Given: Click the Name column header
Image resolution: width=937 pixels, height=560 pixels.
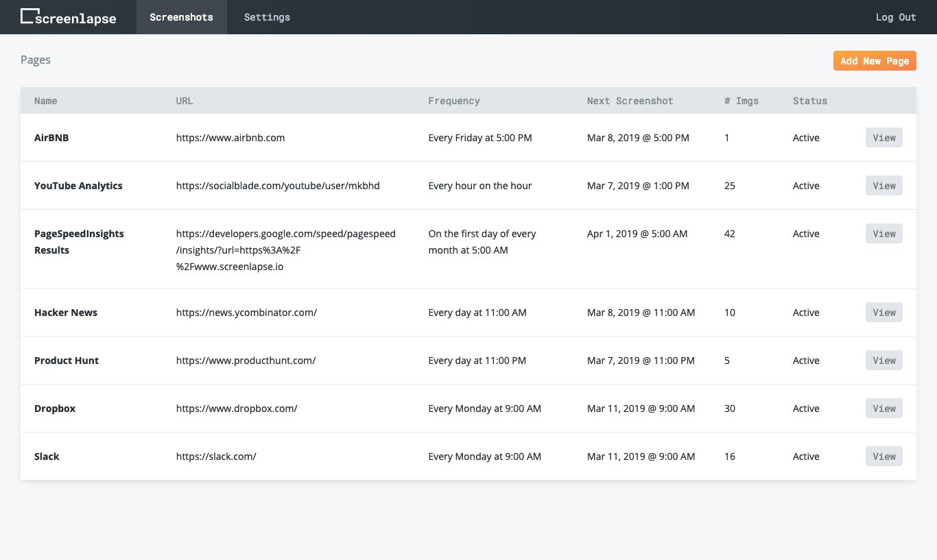Looking at the screenshot, I should pos(46,101).
